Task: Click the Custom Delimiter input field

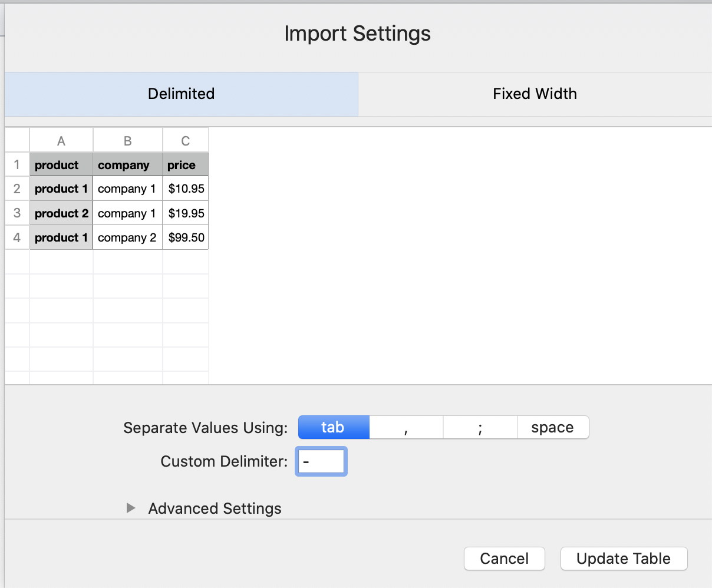Action: click(x=321, y=461)
